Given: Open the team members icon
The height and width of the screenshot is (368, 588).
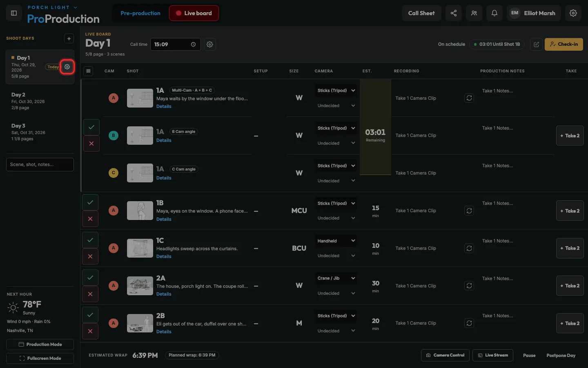Looking at the screenshot, I should click(x=474, y=13).
